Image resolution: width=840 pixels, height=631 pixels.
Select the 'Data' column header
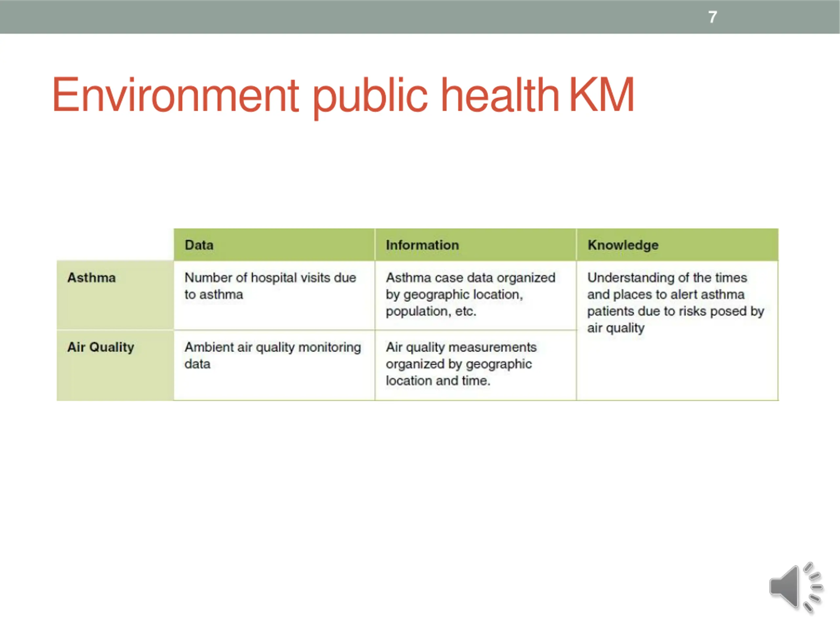tap(274, 245)
